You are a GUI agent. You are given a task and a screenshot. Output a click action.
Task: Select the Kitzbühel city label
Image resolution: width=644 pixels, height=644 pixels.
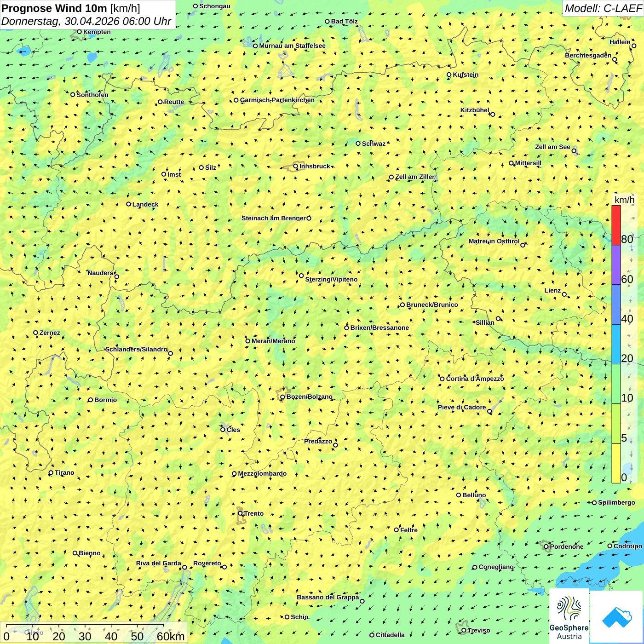click(x=475, y=110)
